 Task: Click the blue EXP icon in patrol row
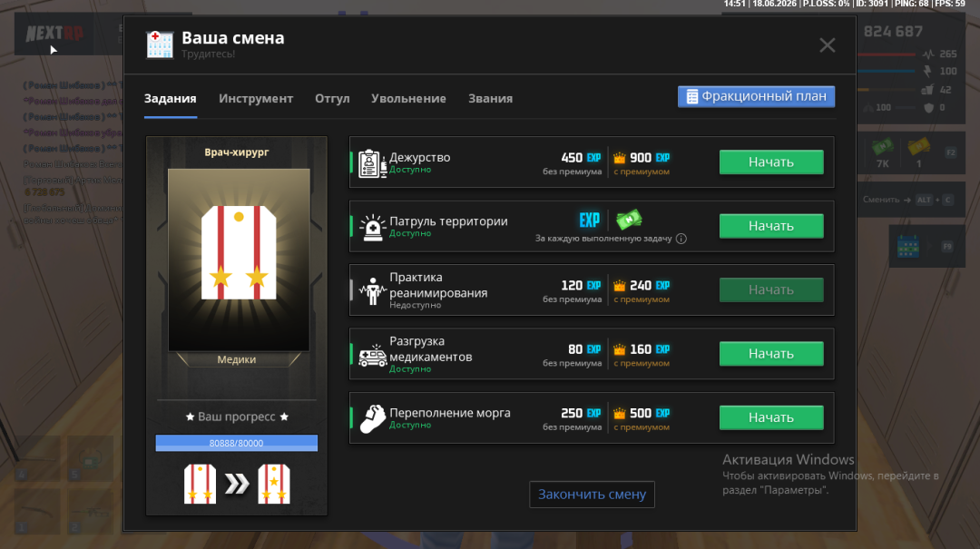pos(590,221)
